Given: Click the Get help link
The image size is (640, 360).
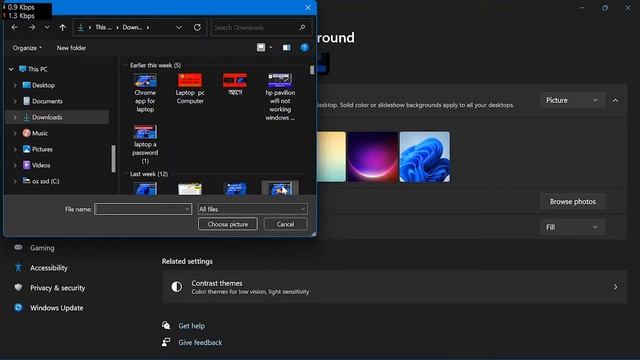Looking at the screenshot, I should click(191, 326).
